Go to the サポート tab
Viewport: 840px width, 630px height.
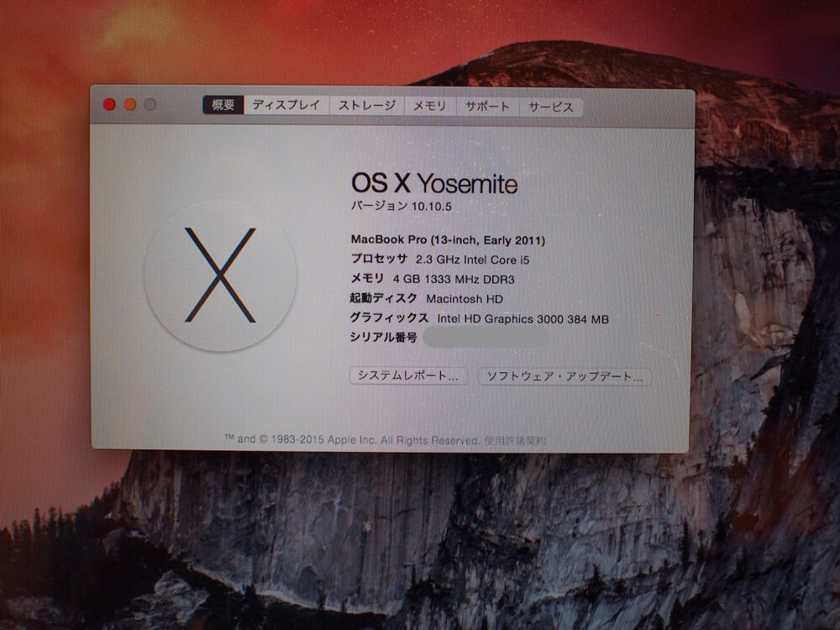pos(487,107)
